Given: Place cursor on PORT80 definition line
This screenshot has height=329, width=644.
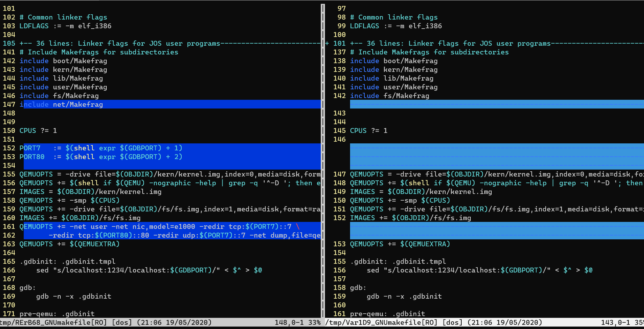Looking at the screenshot, I should point(101,157).
